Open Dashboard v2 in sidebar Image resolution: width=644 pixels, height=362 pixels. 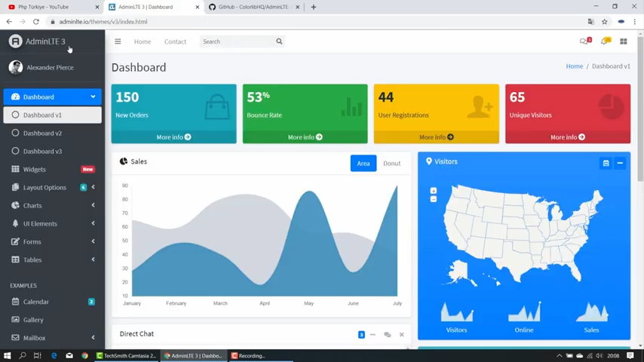tap(42, 133)
